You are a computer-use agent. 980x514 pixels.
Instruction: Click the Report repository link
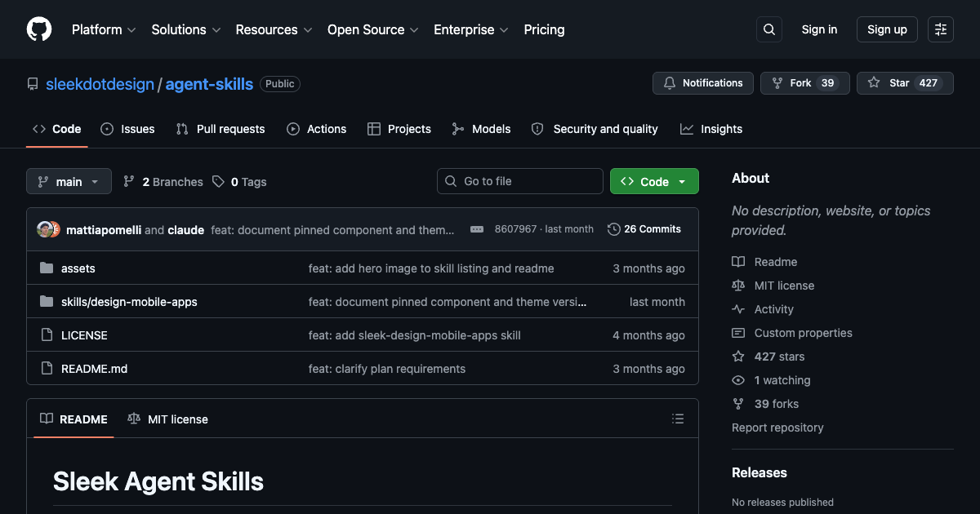tap(777, 428)
